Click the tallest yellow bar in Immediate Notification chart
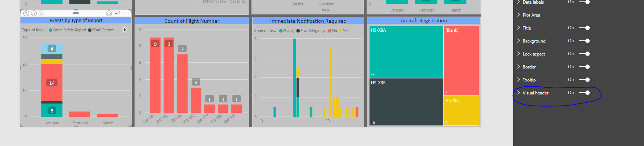The image size is (644, 146). 331,83
